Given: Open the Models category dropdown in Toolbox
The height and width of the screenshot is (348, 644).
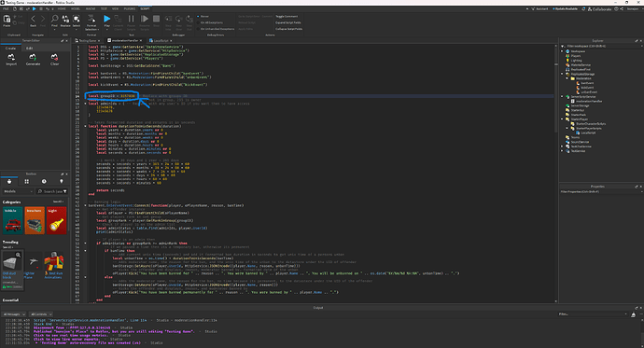Looking at the screenshot, I should click(x=18, y=191).
